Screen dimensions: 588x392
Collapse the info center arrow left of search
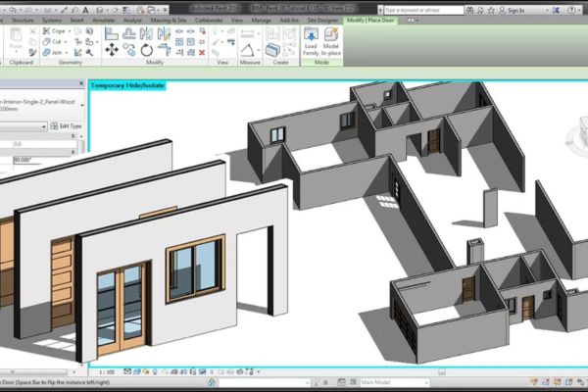[380, 11]
